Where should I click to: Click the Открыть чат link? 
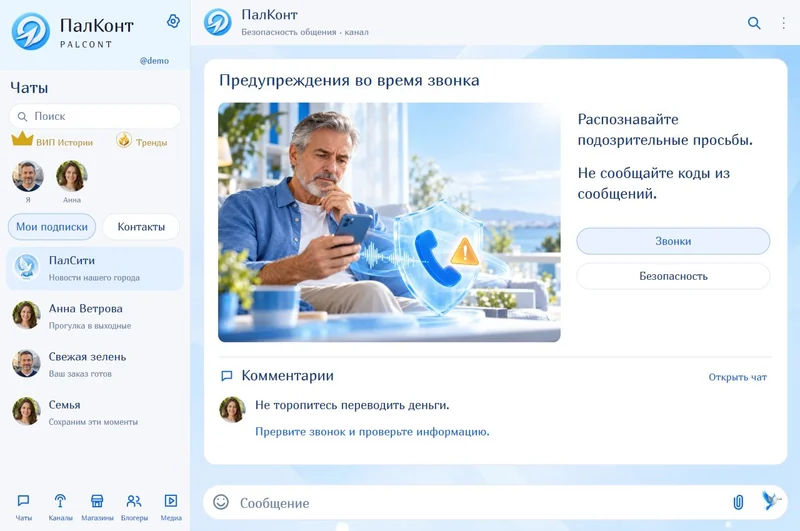pos(737,377)
